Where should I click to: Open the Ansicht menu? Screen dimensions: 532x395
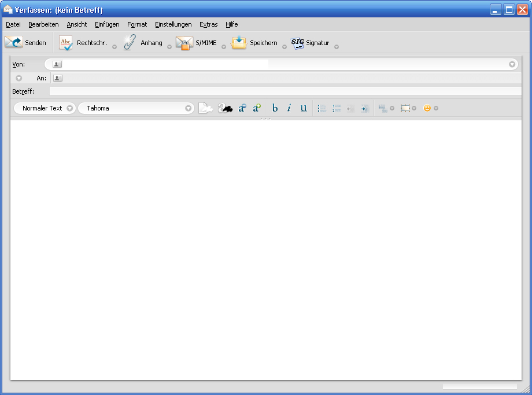[77, 24]
